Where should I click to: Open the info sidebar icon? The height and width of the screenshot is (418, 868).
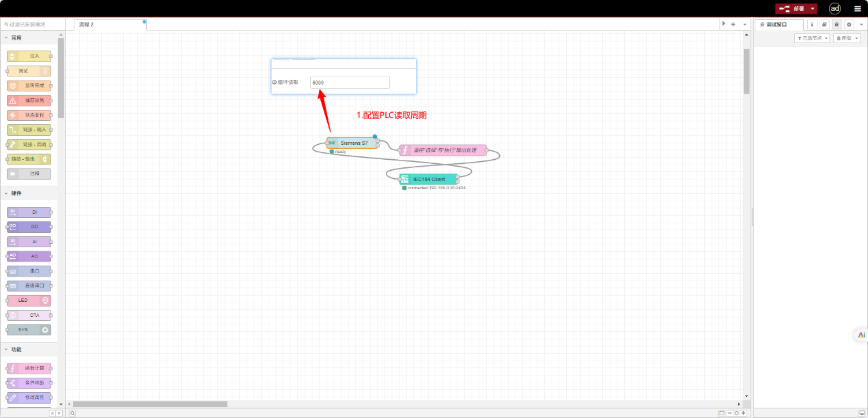click(812, 25)
